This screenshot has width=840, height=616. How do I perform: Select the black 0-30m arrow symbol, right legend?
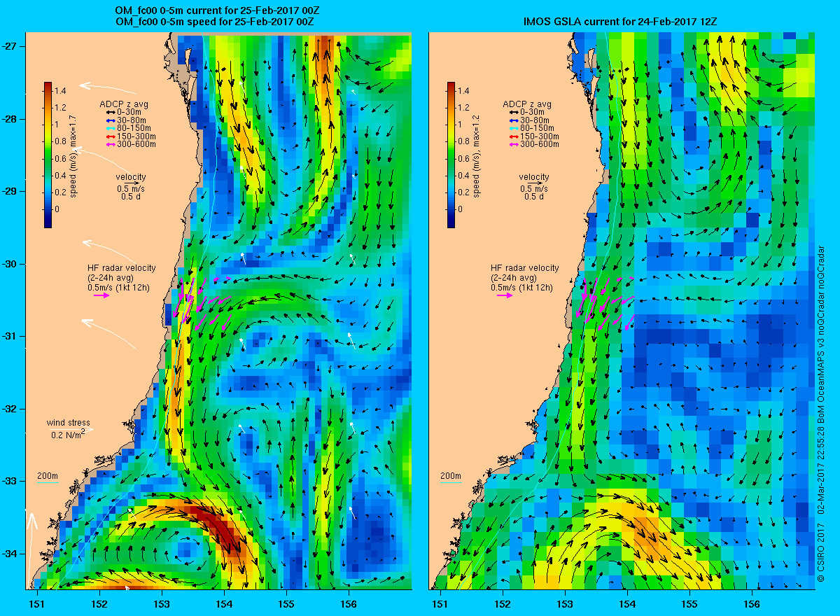click(512, 112)
